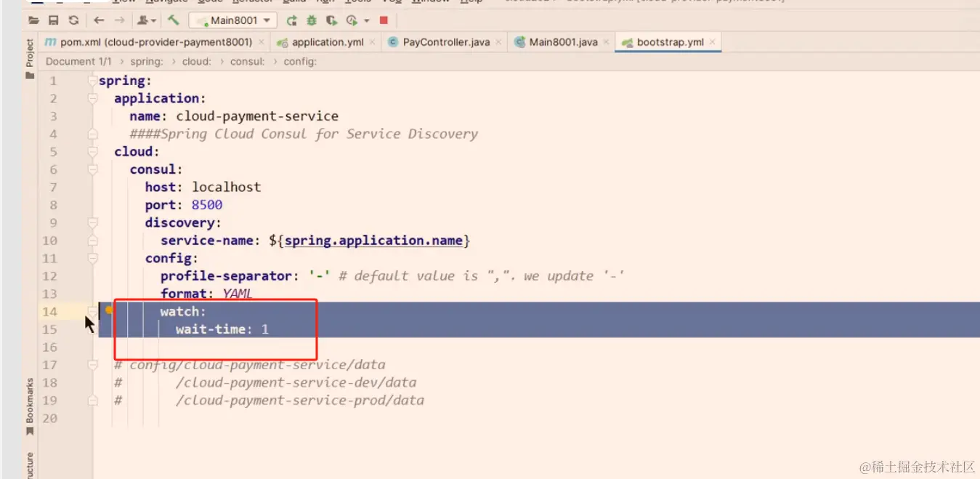This screenshot has width=980, height=479.
Task: Click the 'config:' breadcrumb
Action: click(300, 62)
